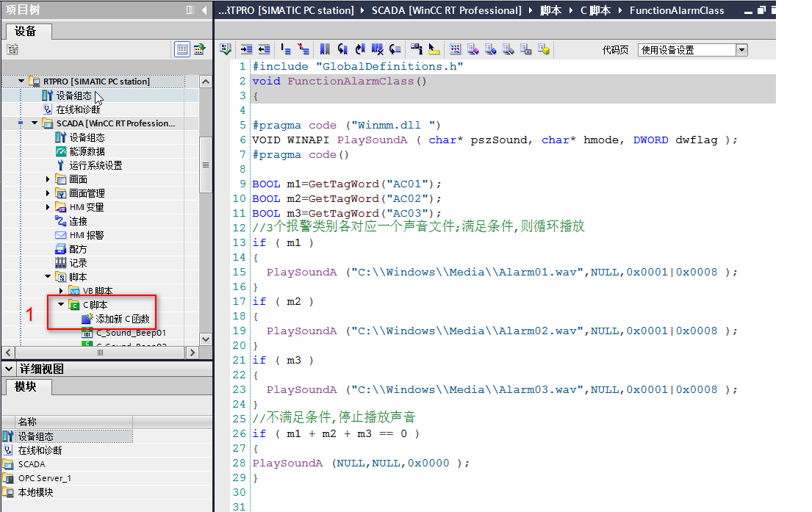Click the tree table export icon with green arrow
The image size is (812, 512).
pyautogui.click(x=199, y=49)
